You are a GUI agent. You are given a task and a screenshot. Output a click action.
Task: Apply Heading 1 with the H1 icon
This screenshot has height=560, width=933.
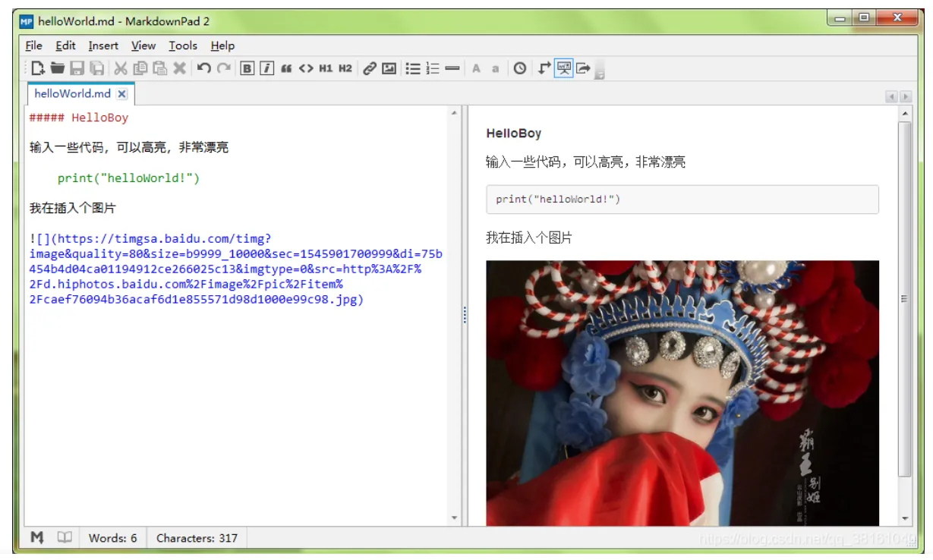point(326,68)
